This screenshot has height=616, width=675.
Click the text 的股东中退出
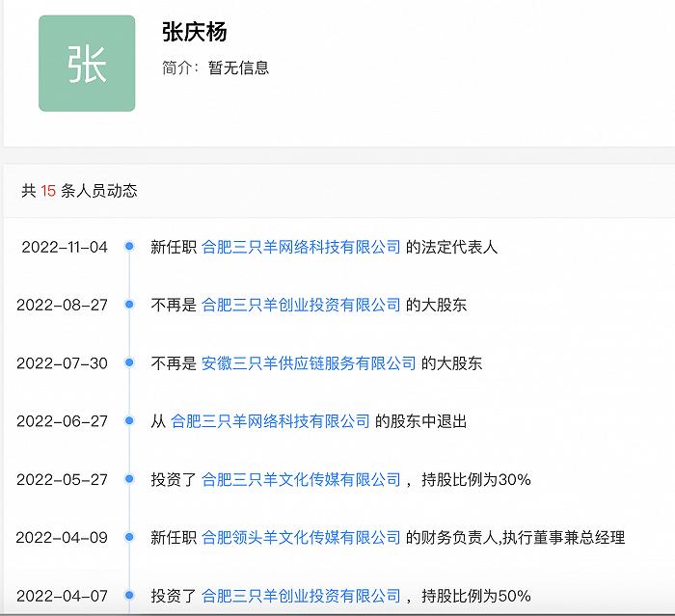[x=421, y=421]
